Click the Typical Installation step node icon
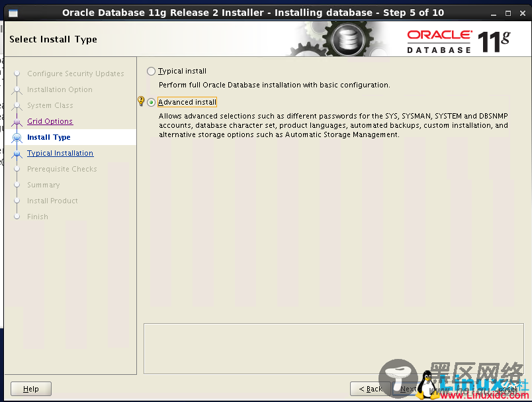532x402 pixels. (x=17, y=154)
